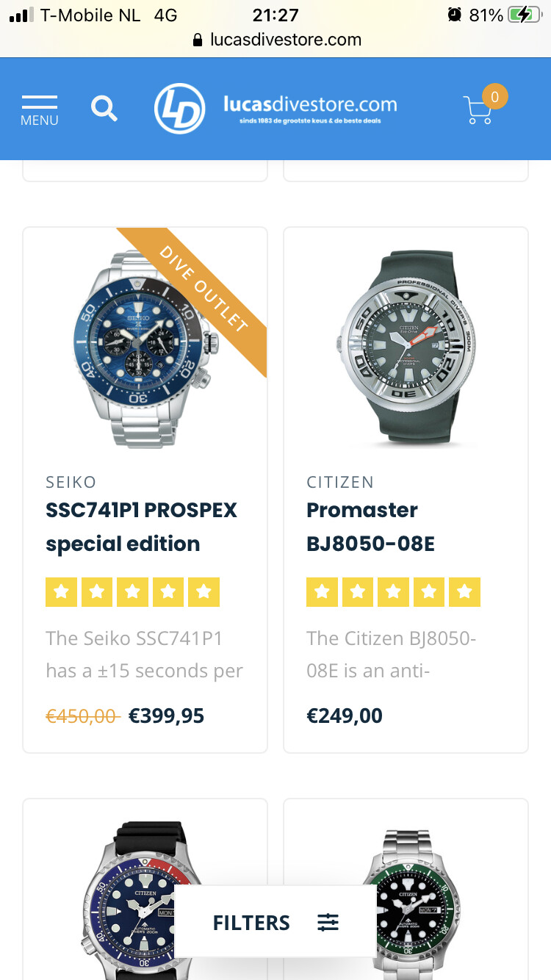This screenshot has width=551, height=980.
Task: Tap the search magnifier icon
Action: click(104, 109)
